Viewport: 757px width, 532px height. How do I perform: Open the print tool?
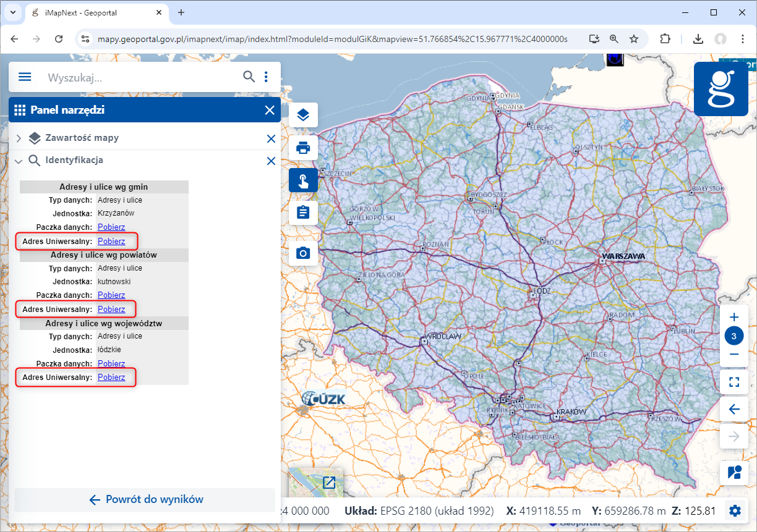click(x=302, y=147)
